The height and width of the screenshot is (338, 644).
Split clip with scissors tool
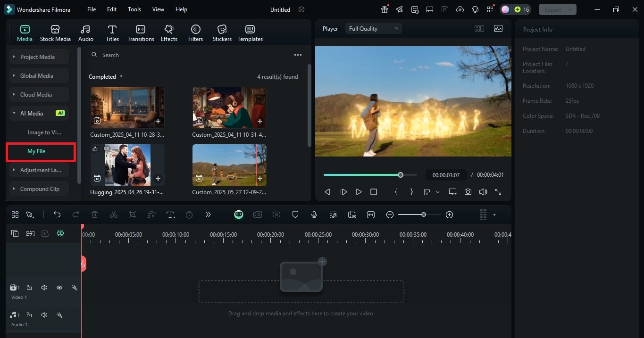[113, 214]
